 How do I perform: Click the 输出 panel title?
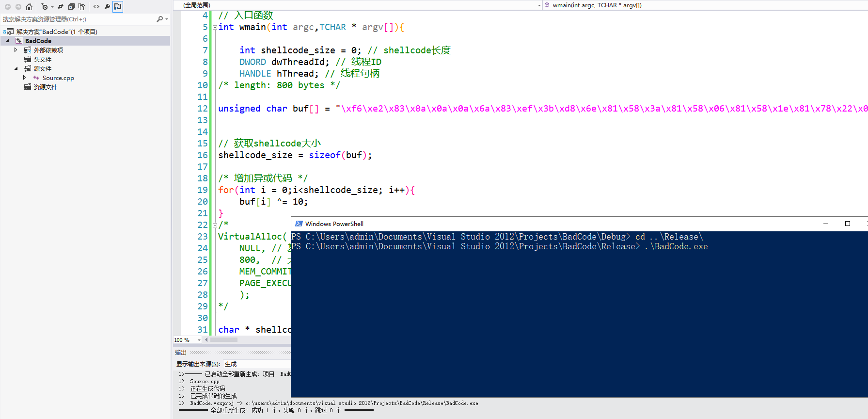click(181, 353)
